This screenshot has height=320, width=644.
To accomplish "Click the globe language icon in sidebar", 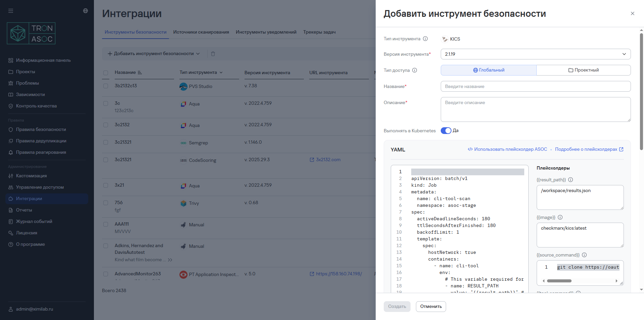I will coord(86,11).
